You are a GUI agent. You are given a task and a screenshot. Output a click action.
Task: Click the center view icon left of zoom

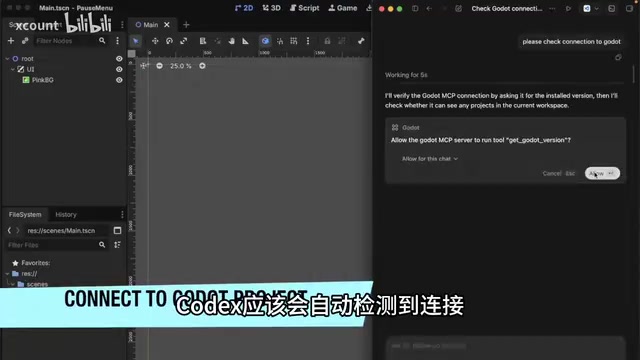click(144, 66)
